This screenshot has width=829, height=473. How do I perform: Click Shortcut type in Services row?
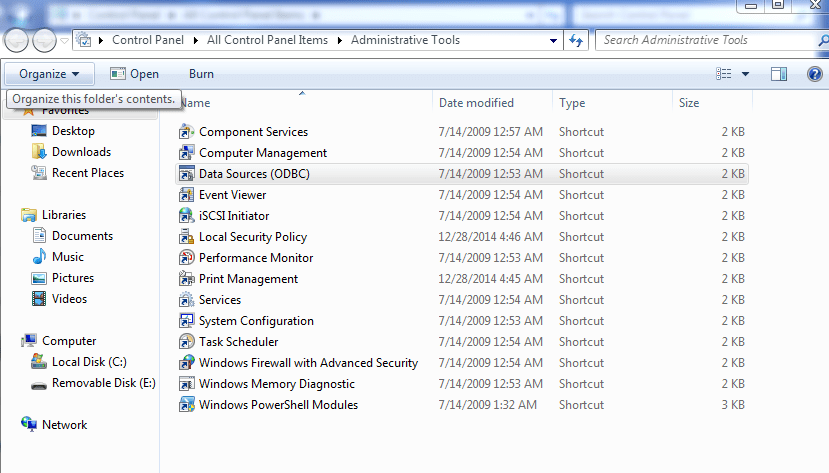[582, 300]
